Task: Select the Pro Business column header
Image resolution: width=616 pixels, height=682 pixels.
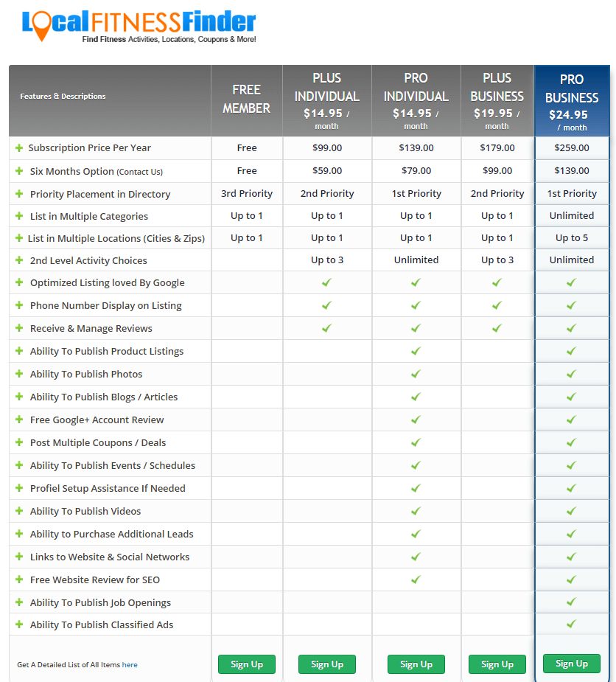Action: coord(572,101)
